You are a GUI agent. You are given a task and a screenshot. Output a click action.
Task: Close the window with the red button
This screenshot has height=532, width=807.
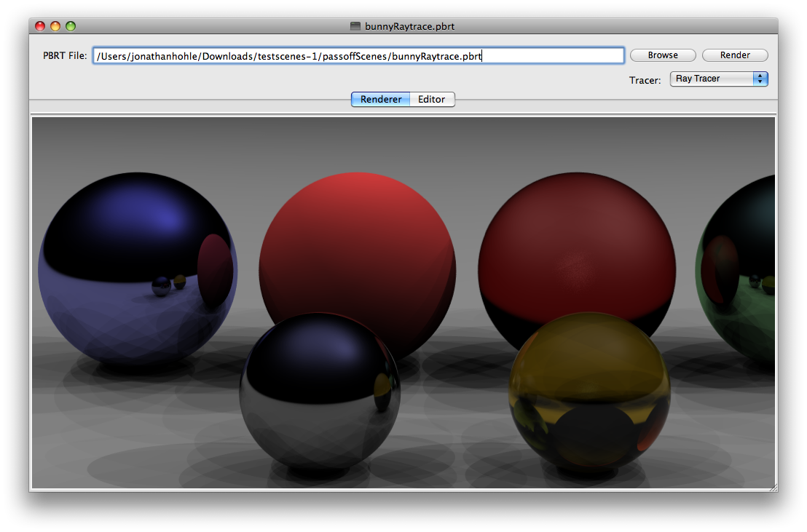pyautogui.click(x=40, y=26)
